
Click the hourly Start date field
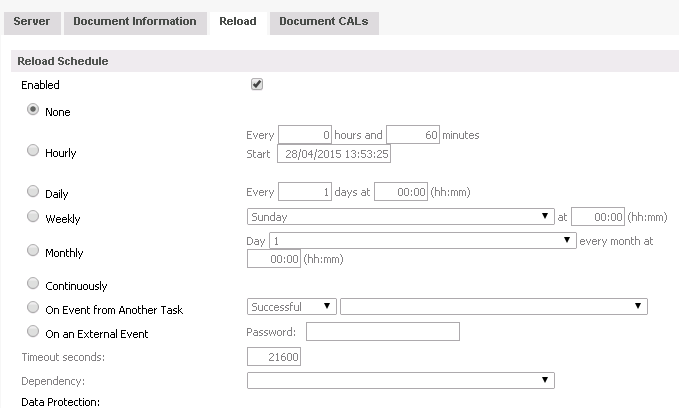(334, 154)
